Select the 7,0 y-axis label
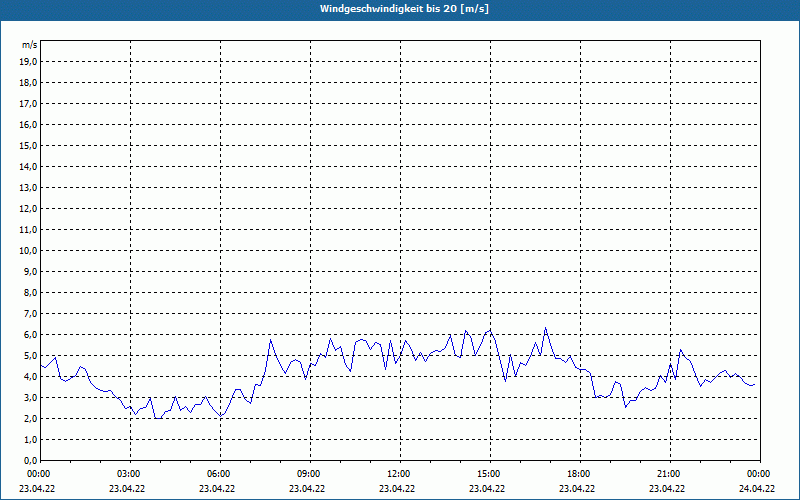The image size is (800, 500). 31,314
